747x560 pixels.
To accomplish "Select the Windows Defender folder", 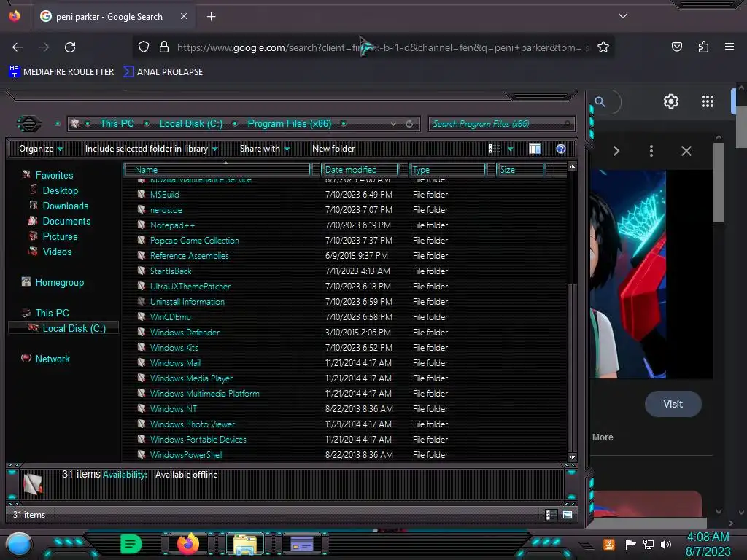I will coord(185,332).
